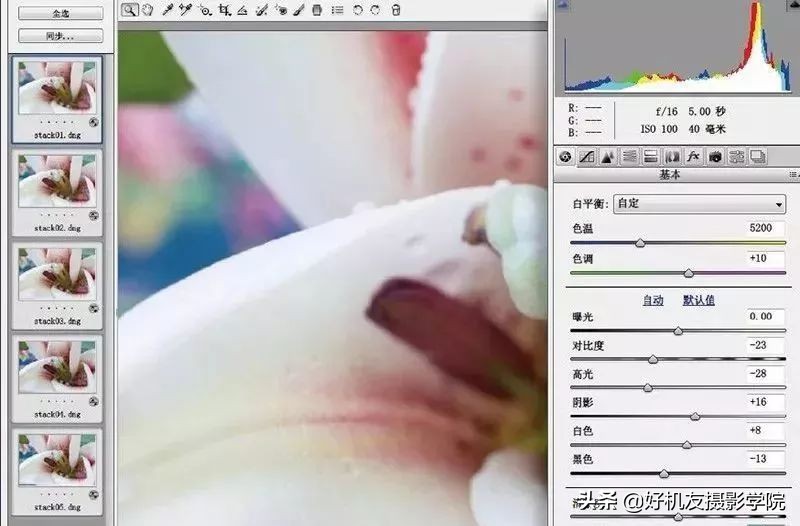Rotate image 90° counterclockwise
This screenshot has height=526, width=800.
[x=358, y=10]
